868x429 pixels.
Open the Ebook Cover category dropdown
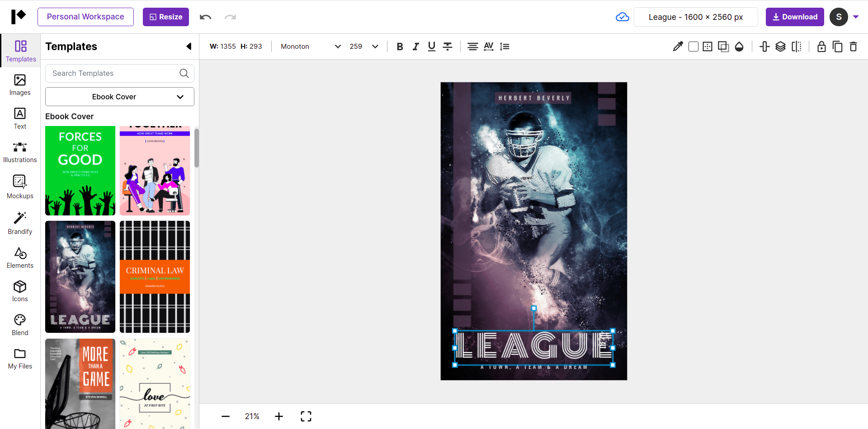[x=119, y=96]
